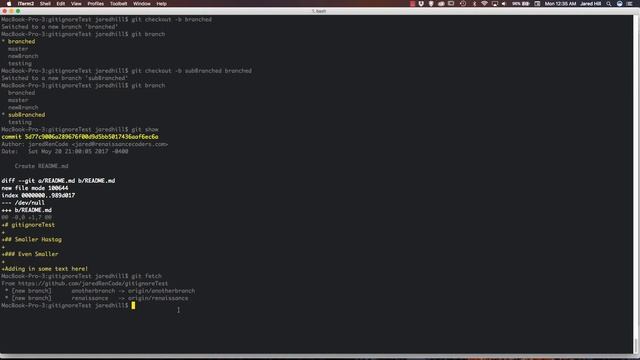Open the Help menu
Screen dimensions: 640x360
(162, 4)
